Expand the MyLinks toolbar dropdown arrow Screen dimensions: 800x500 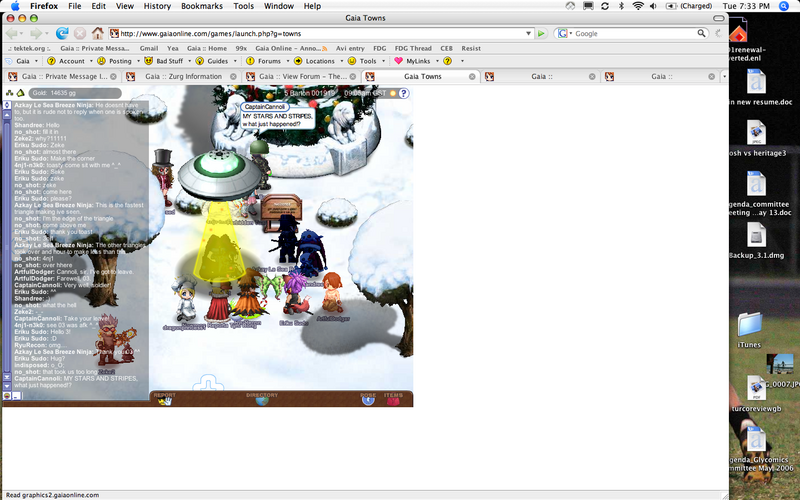click(437, 61)
